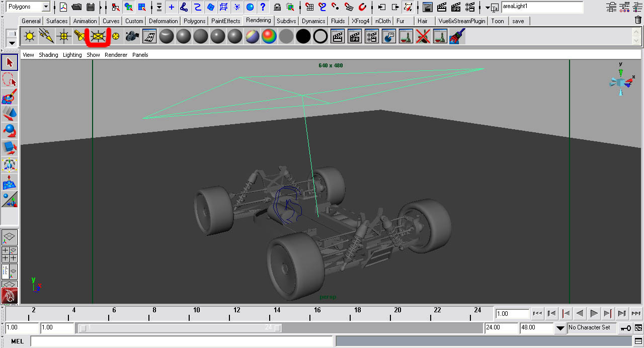Create a camera from shelf
Image resolution: width=644 pixels, height=348 pixels.
(x=132, y=36)
